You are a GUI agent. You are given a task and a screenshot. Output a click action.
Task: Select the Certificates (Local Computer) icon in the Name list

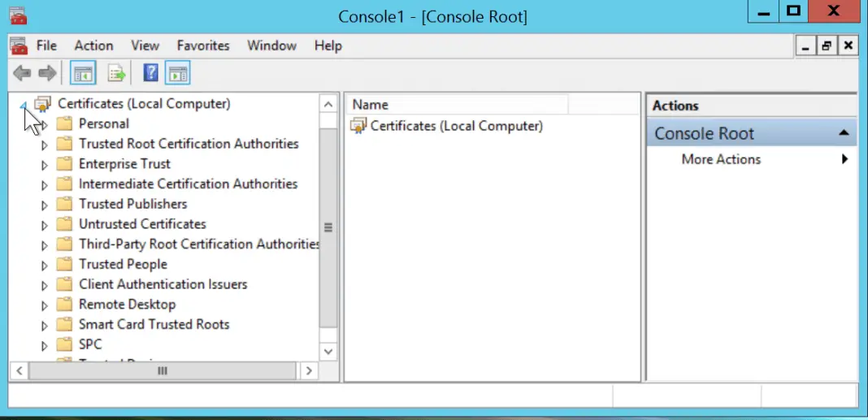[x=358, y=126]
